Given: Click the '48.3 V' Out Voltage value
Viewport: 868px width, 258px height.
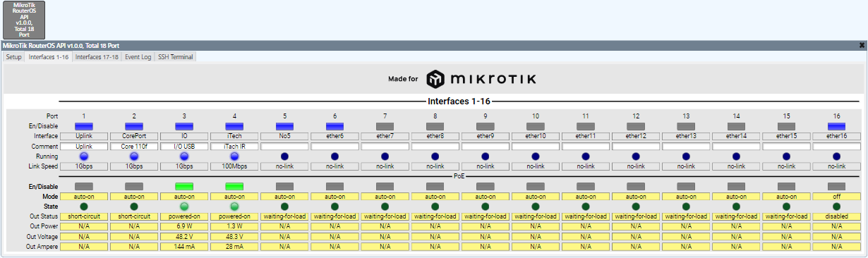Looking at the screenshot, I should [x=234, y=237].
